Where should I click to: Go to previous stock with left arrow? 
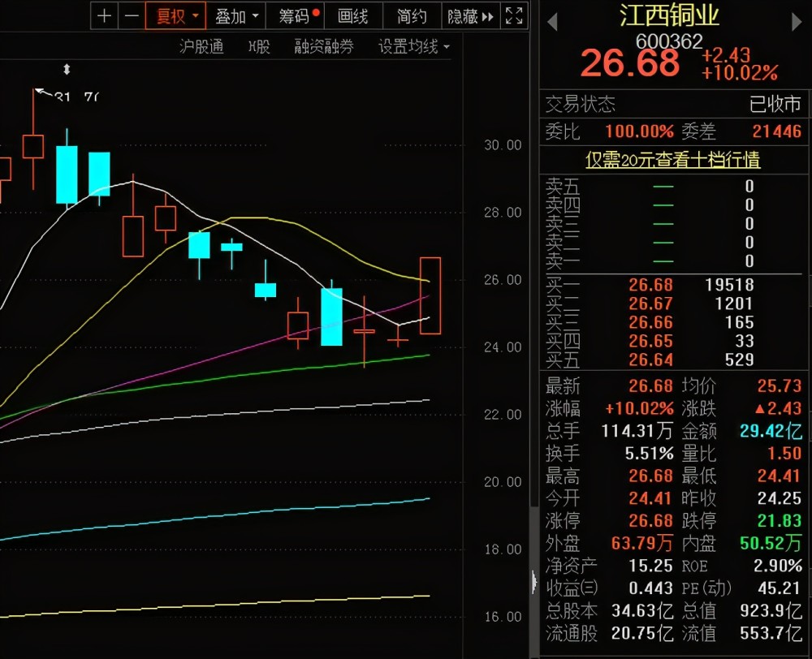click(552, 22)
